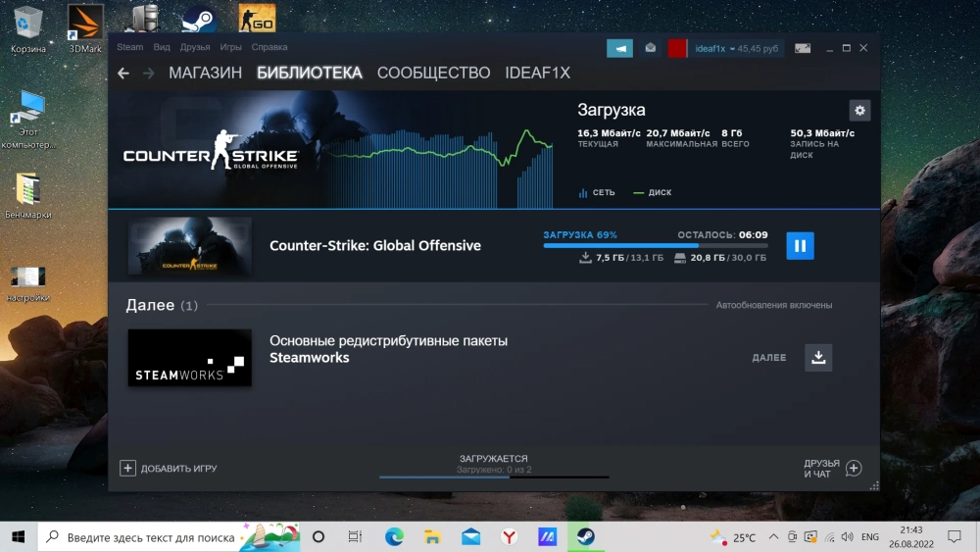Click the download progress bar at bottom
This screenshot has width=980, height=552.
pyautogui.click(x=494, y=477)
